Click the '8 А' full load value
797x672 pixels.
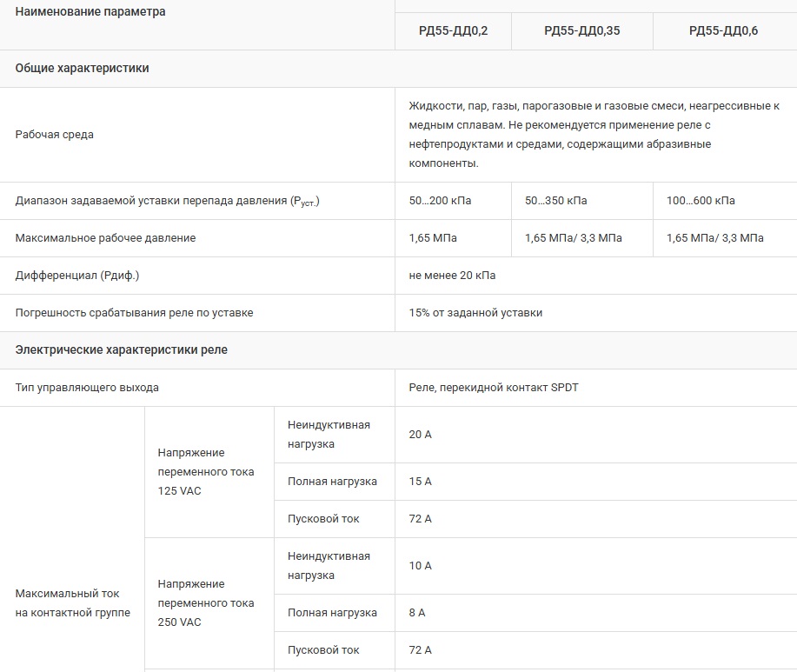coord(417,613)
